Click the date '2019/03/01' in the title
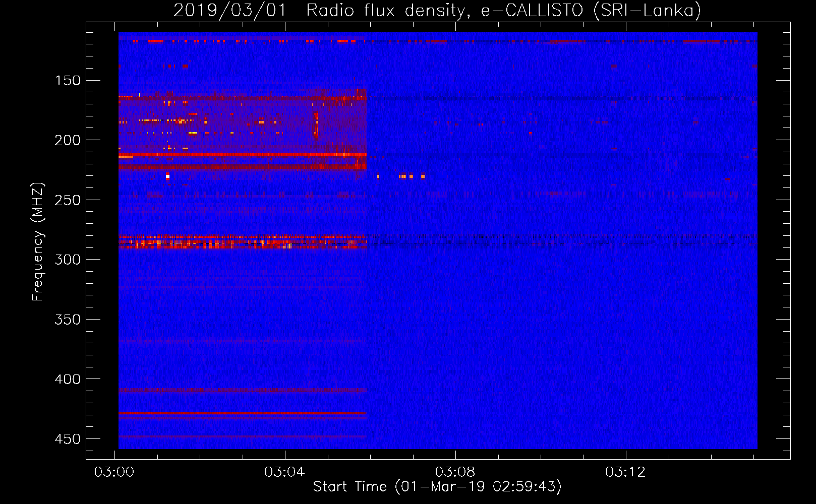This screenshot has width=816, height=504. (230, 10)
